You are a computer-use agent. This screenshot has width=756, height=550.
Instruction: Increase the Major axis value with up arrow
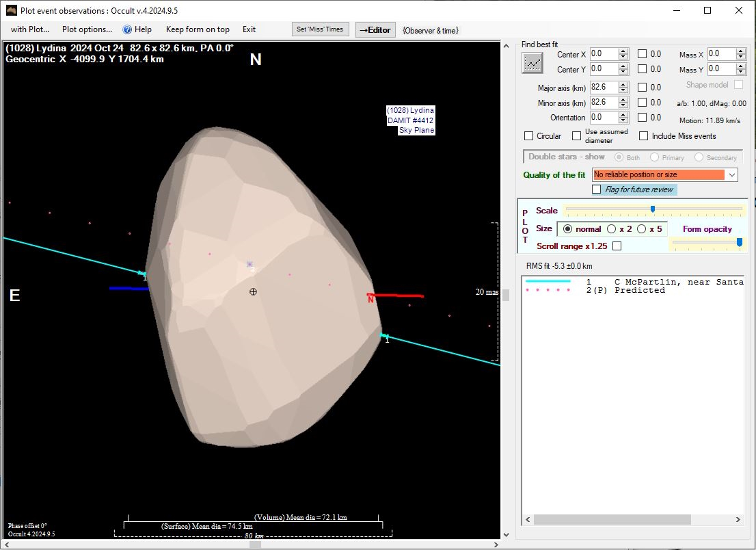point(623,84)
